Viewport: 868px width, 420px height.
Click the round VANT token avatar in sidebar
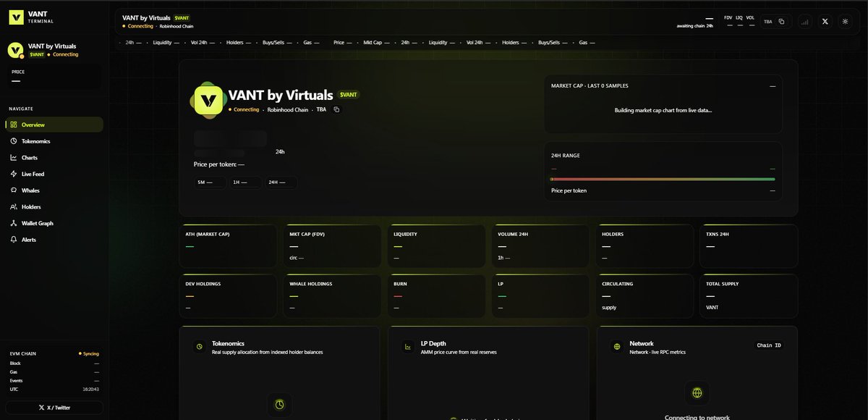click(x=16, y=49)
